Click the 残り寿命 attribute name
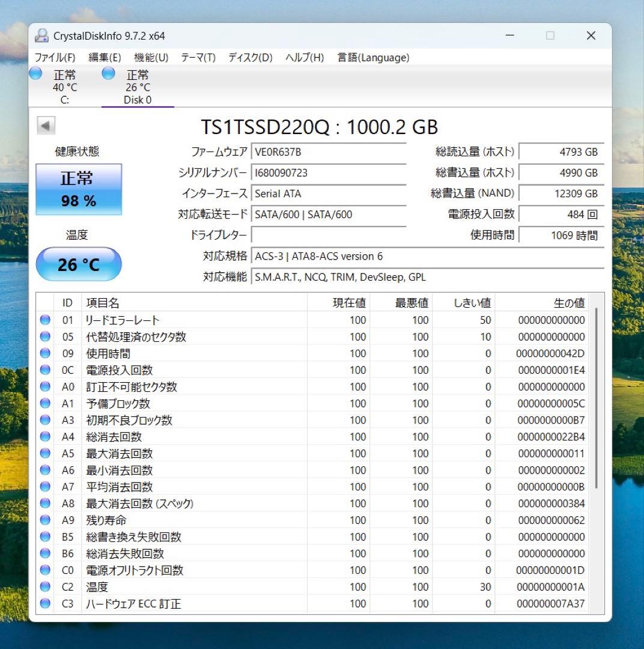 pyautogui.click(x=106, y=520)
